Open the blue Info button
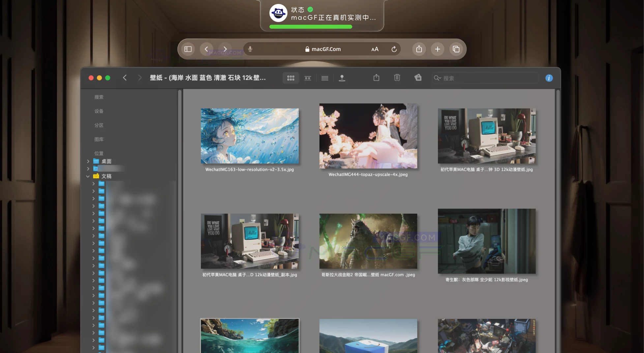 click(549, 78)
